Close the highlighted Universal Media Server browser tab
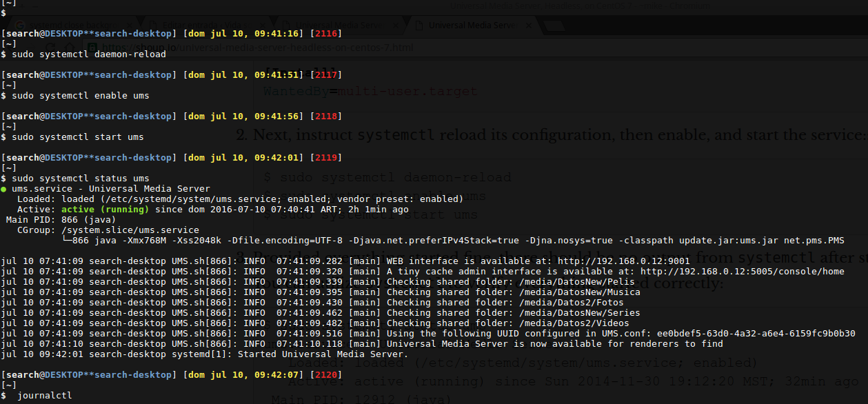 click(529, 26)
